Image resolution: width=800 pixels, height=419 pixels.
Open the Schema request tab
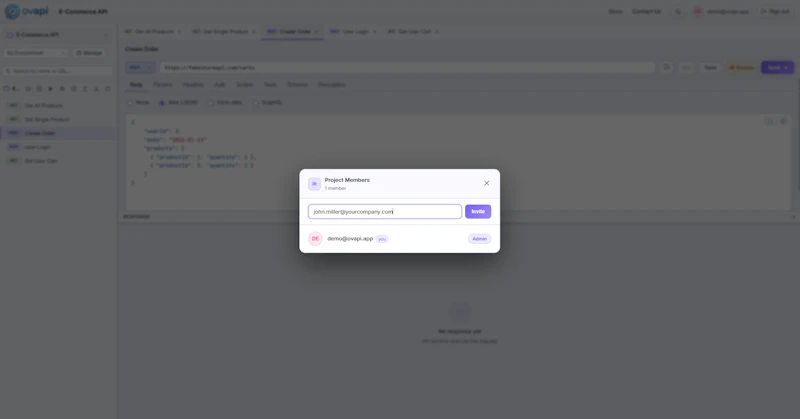point(297,85)
